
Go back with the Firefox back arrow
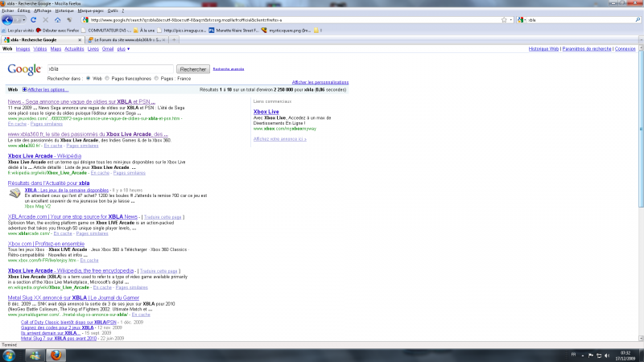[7, 19]
